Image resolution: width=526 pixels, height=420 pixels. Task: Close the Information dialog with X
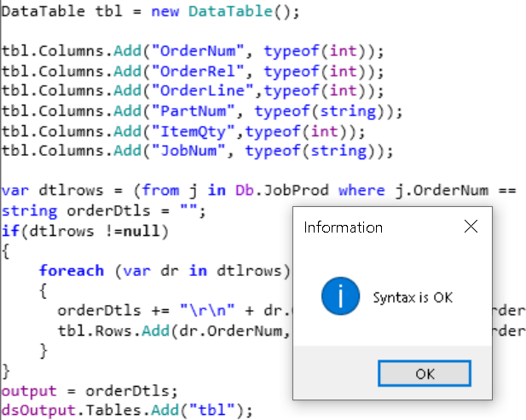[471, 227]
